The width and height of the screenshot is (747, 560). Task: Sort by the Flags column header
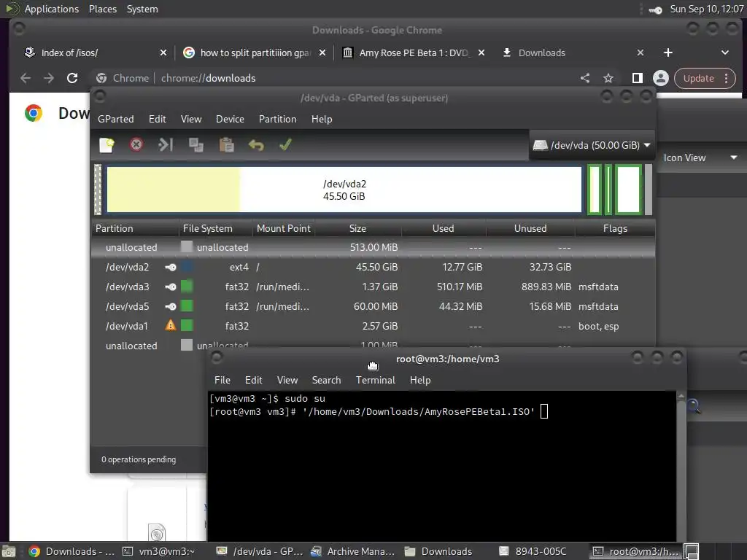(x=615, y=228)
